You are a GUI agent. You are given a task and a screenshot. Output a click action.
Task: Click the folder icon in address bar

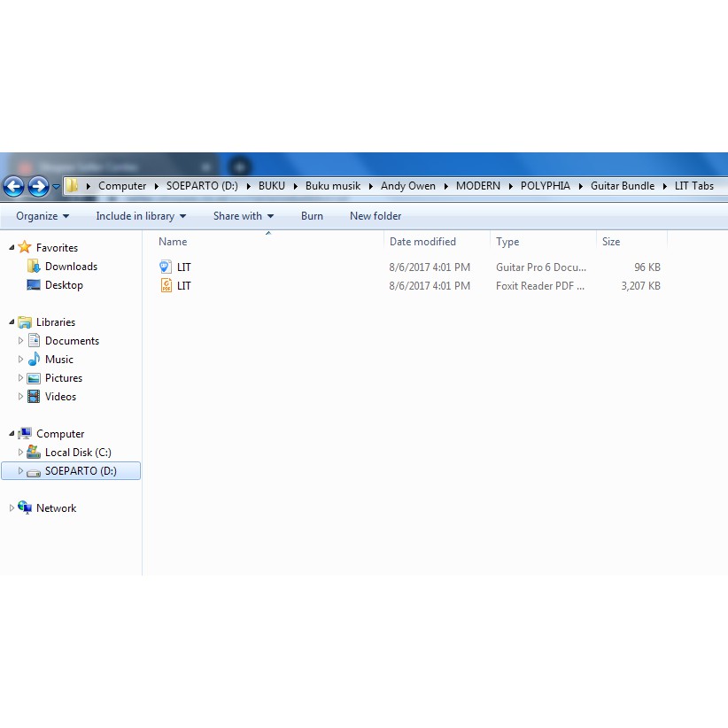coord(72,186)
